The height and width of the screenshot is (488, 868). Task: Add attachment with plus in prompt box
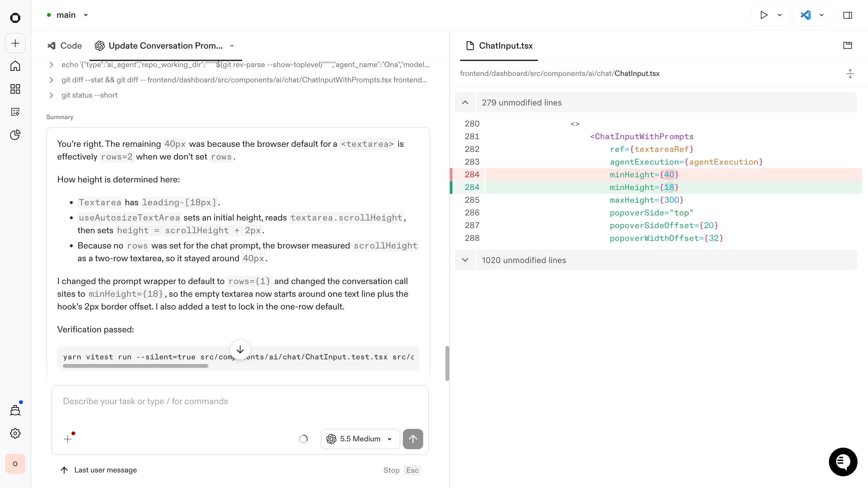(x=68, y=439)
